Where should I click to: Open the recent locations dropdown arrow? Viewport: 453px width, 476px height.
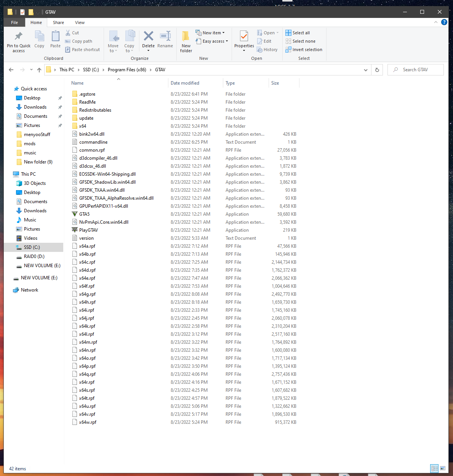[31, 70]
